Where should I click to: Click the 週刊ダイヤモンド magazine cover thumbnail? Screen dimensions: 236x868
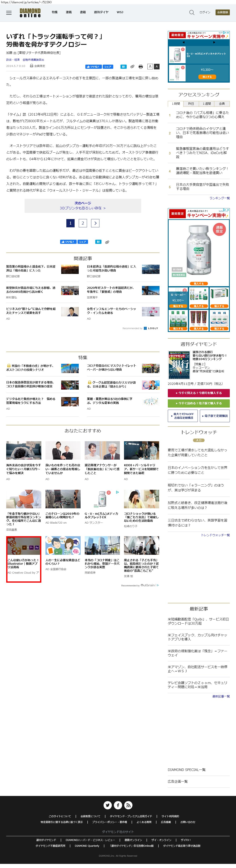[x=179, y=365]
